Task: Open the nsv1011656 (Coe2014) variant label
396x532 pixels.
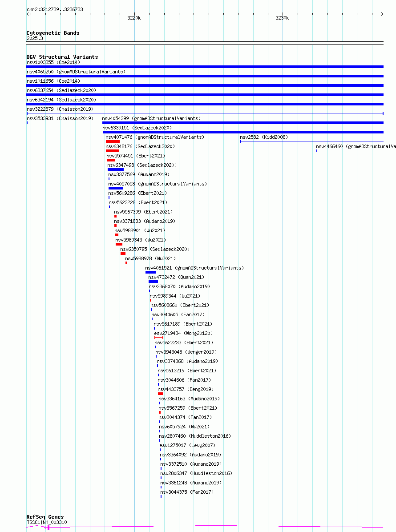Action: tap(53, 81)
